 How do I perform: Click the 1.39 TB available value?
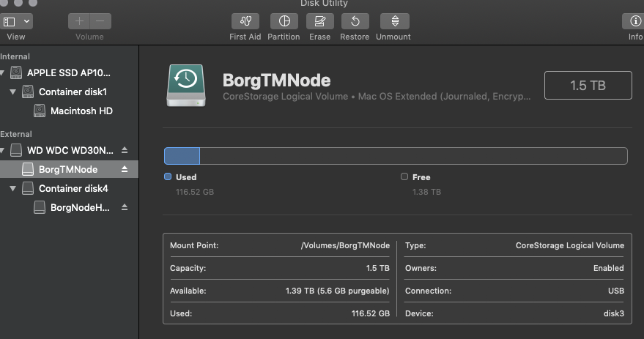(x=337, y=291)
